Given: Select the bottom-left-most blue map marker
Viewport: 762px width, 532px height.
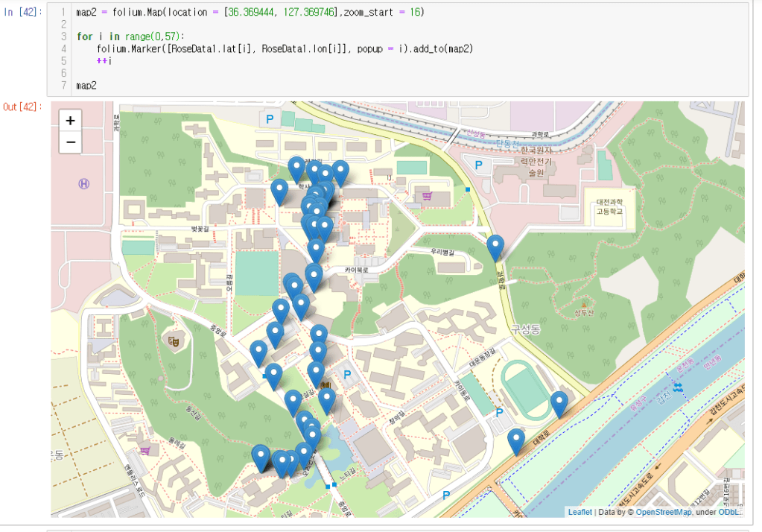Looking at the screenshot, I should (261, 457).
